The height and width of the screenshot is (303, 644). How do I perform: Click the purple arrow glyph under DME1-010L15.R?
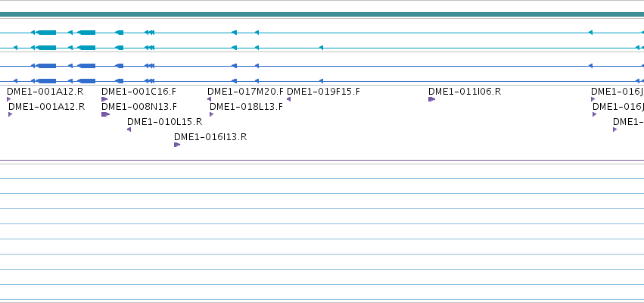(x=129, y=130)
